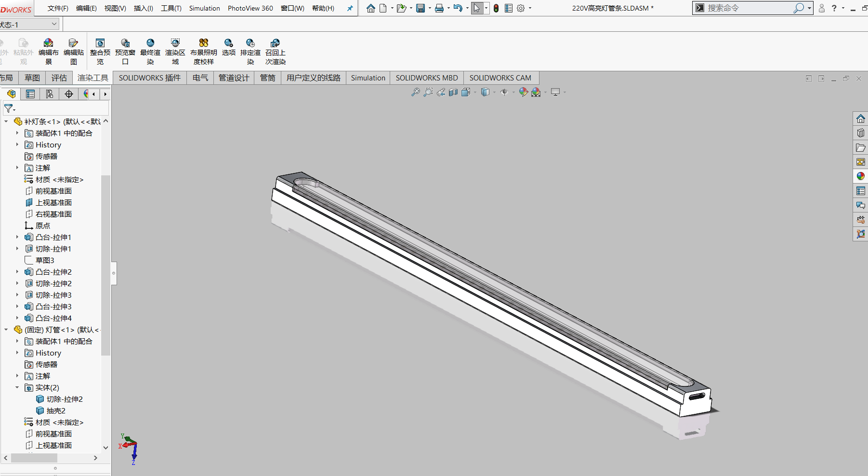Collapse the 补灯条<1> tree node
The width and height of the screenshot is (868, 476).
coord(6,121)
